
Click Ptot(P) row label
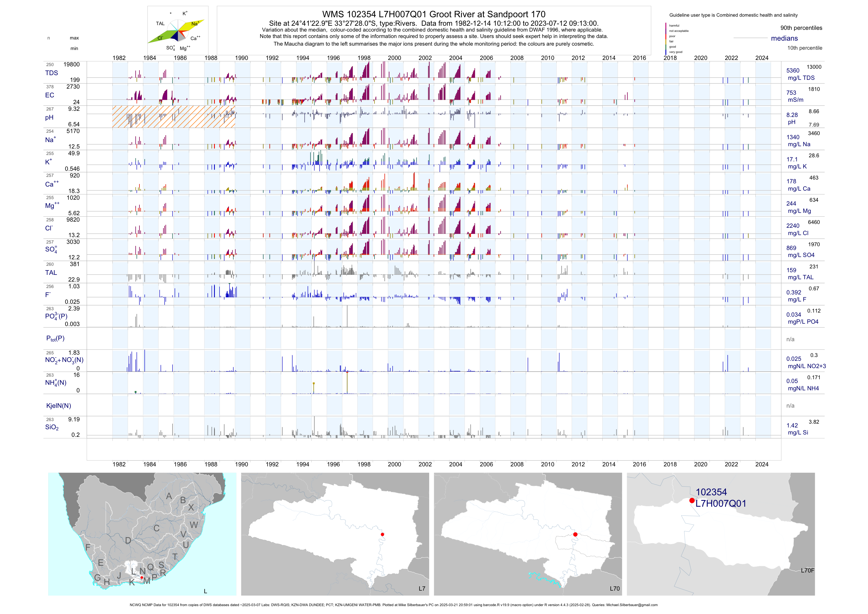tap(55, 338)
